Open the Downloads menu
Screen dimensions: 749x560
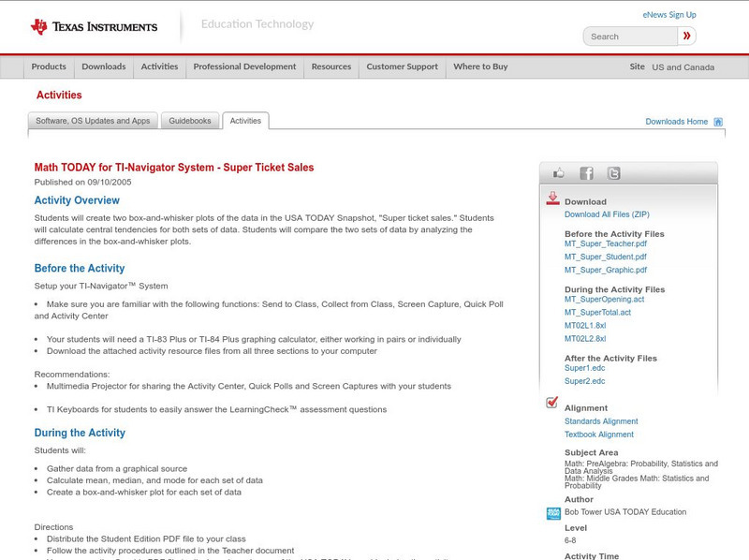coord(104,66)
